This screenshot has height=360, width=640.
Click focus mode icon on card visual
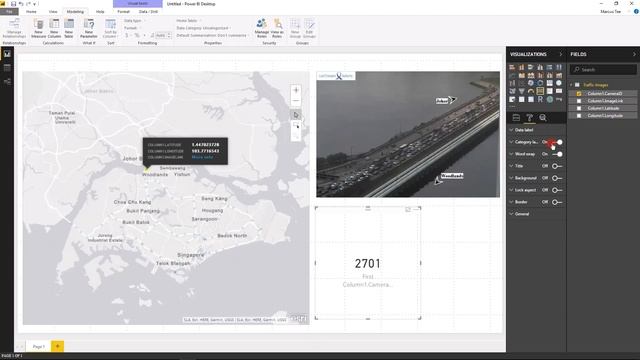click(408, 209)
